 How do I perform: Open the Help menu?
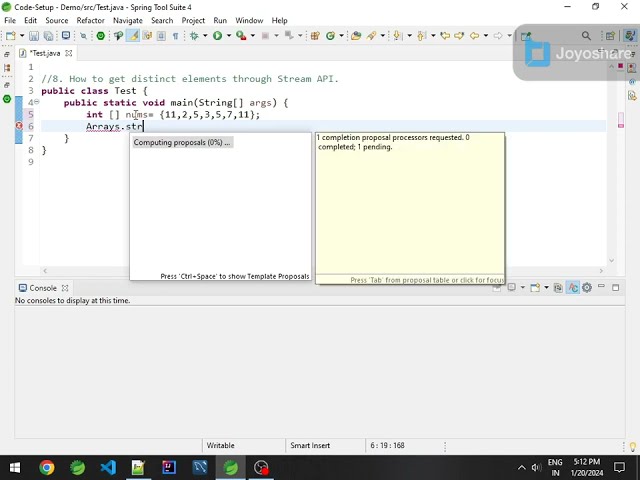point(280,20)
